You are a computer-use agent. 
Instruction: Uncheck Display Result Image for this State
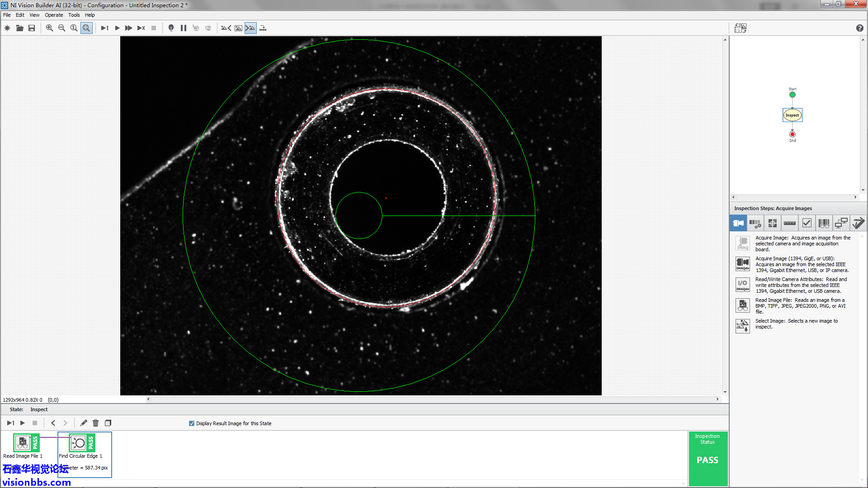click(x=192, y=423)
